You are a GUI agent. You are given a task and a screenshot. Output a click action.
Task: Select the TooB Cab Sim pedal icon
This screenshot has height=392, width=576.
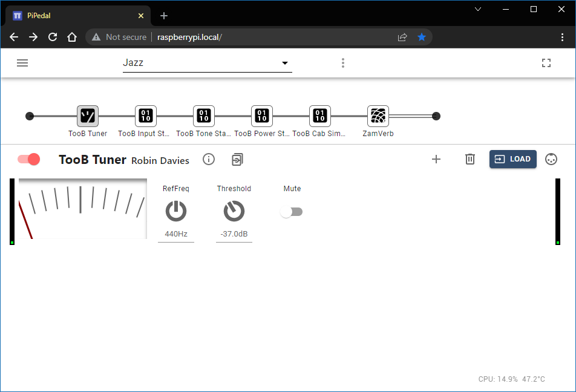[320, 116]
